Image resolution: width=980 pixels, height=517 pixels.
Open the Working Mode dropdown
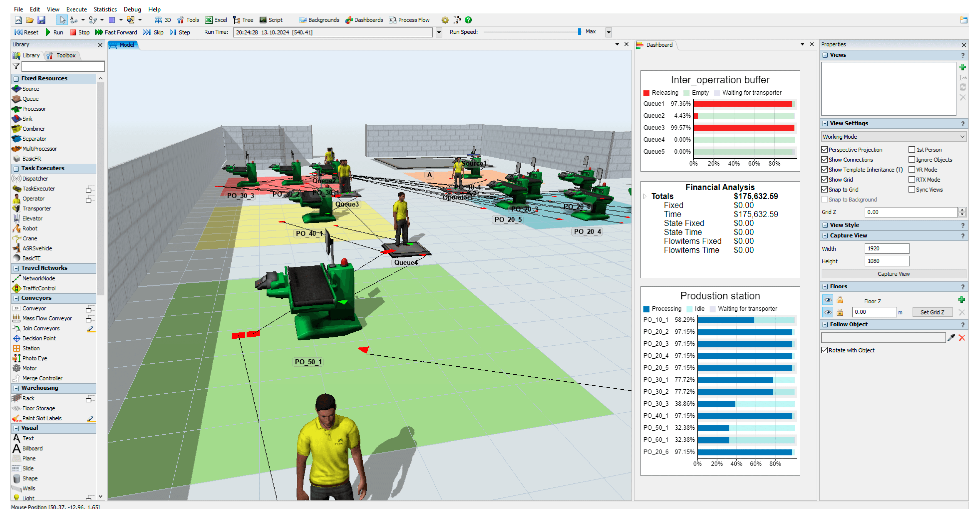893,136
